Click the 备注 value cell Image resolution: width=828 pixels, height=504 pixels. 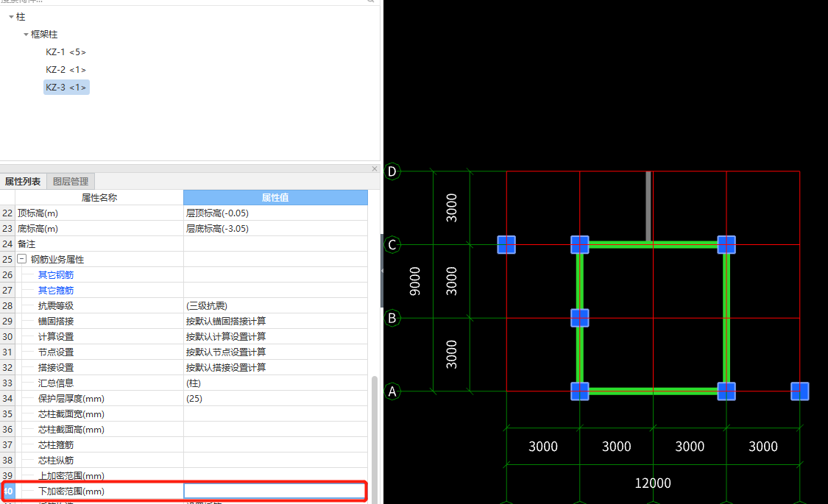(x=275, y=244)
